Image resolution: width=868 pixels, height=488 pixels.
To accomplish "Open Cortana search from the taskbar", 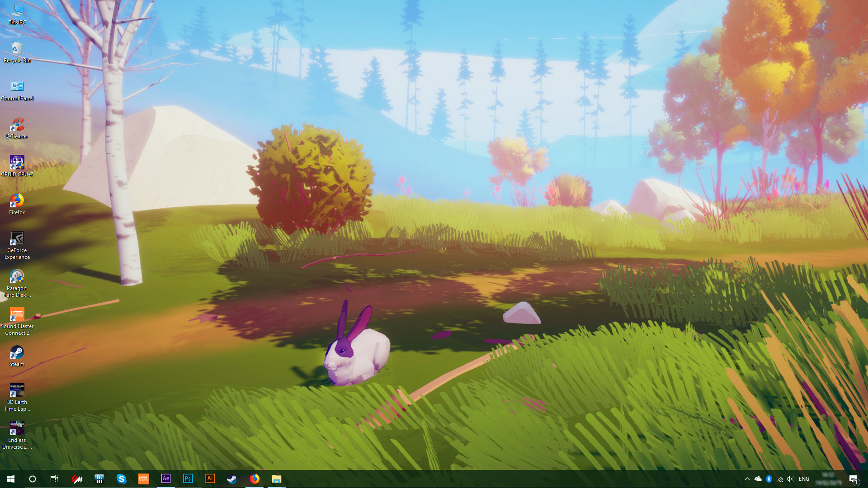I will click(32, 479).
